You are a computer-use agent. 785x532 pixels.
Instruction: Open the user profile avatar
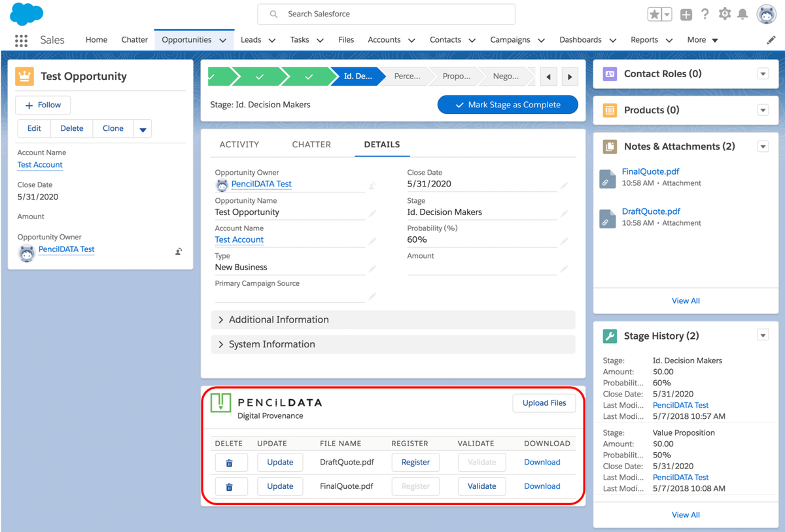(x=766, y=14)
